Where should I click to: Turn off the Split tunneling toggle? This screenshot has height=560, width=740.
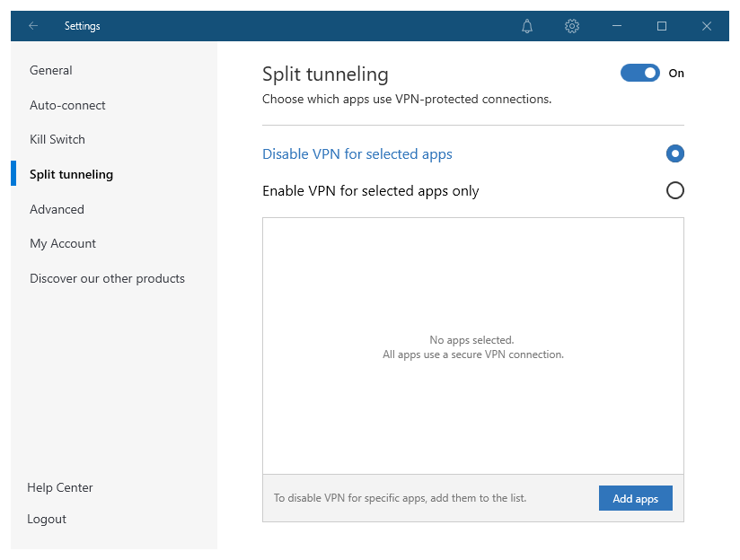click(639, 74)
